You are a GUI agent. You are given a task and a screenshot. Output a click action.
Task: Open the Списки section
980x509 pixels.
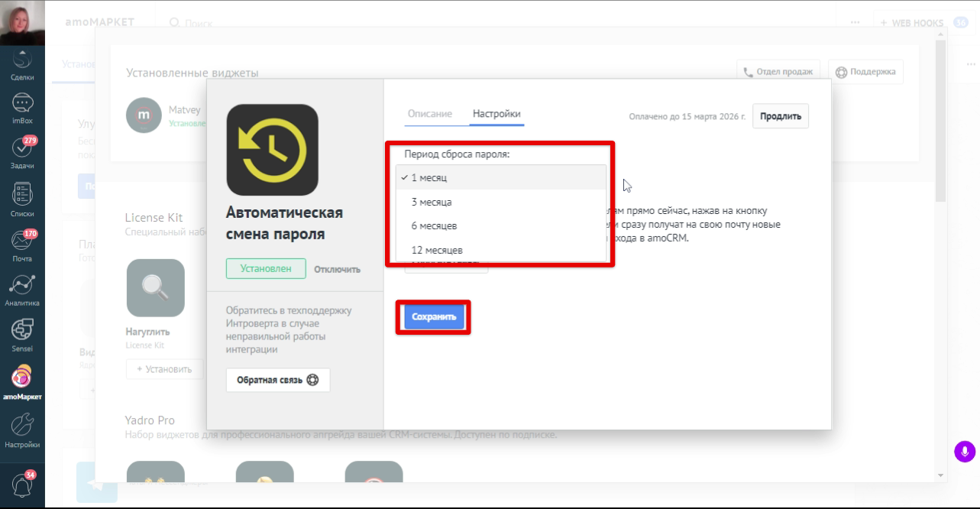[x=22, y=200]
